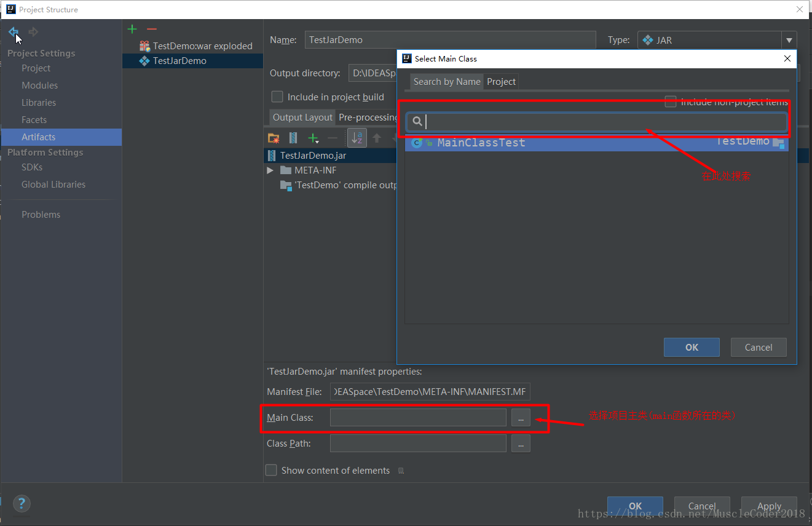Viewport: 812px width, 526px height.
Task: Browse for Class Path with ellipsis button
Action: click(521, 444)
